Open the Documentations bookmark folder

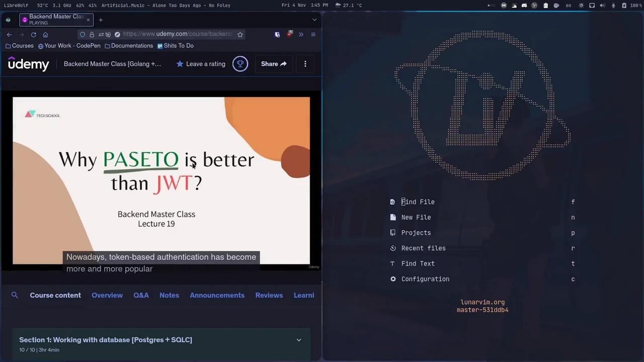tap(132, 45)
